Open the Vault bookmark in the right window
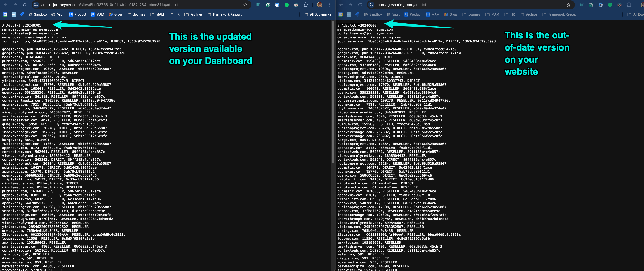The image size is (644, 271). click(393, 14)
